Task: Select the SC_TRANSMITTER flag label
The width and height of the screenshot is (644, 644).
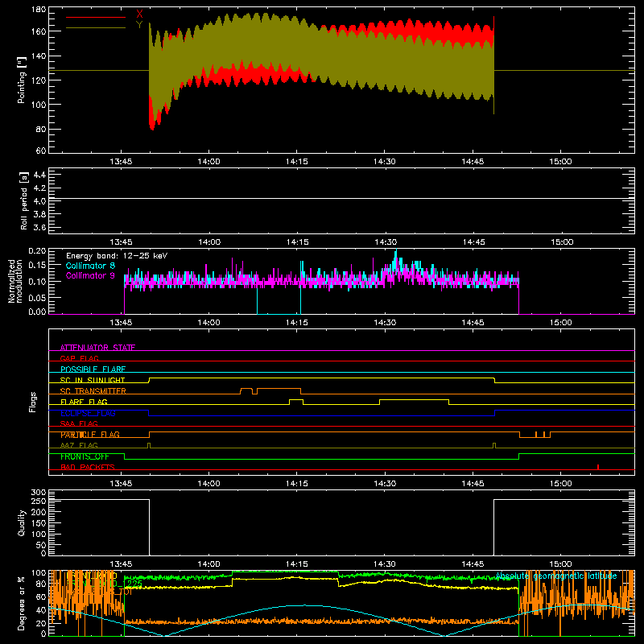Action: (93, 391)
